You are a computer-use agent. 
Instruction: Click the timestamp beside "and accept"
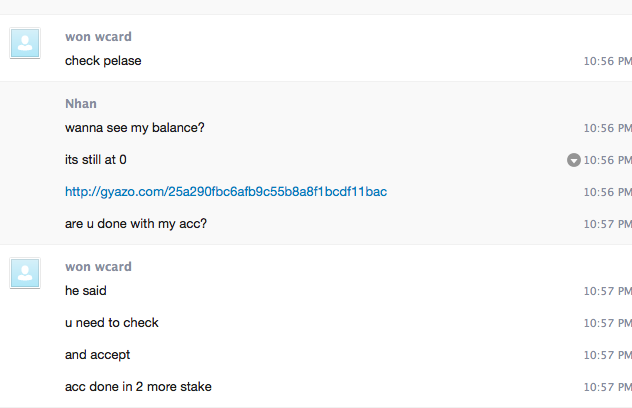tap(607, 355)
